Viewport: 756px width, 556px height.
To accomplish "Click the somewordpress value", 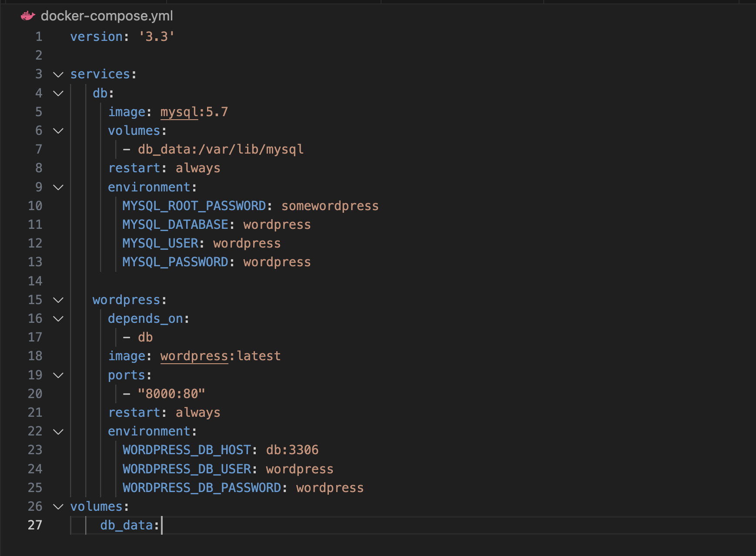I will tap(330, 206).
